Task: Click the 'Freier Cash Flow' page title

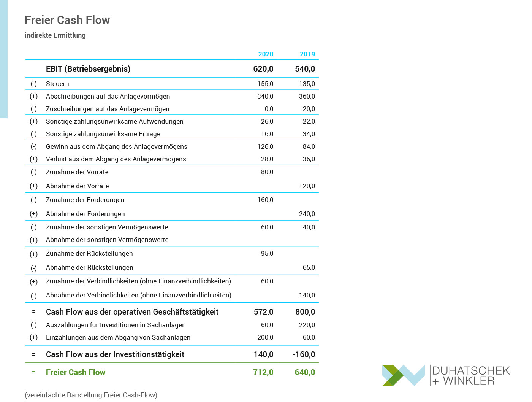Action: pyautogui.click(x=67, y=20)
